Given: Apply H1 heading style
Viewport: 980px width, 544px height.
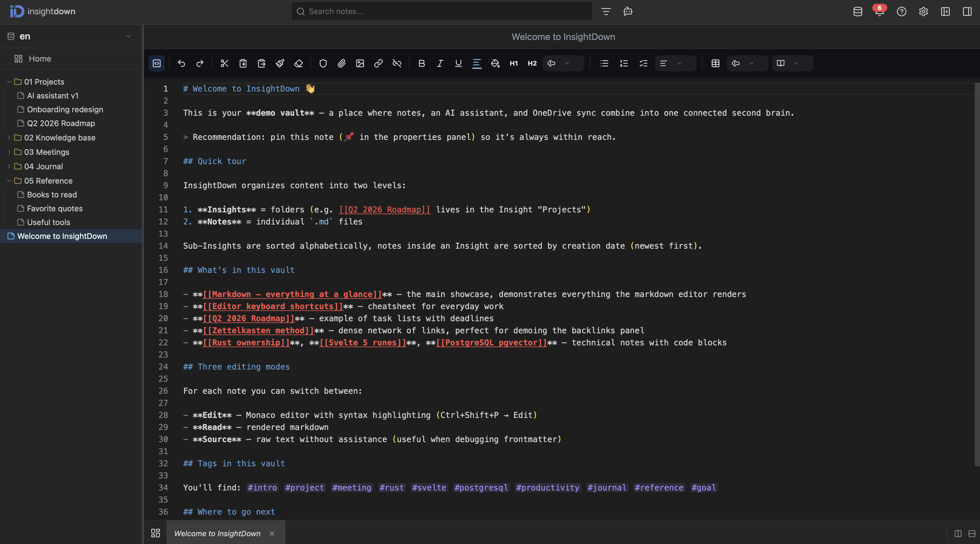Looking at the screenshot, I should click(514, 64).
